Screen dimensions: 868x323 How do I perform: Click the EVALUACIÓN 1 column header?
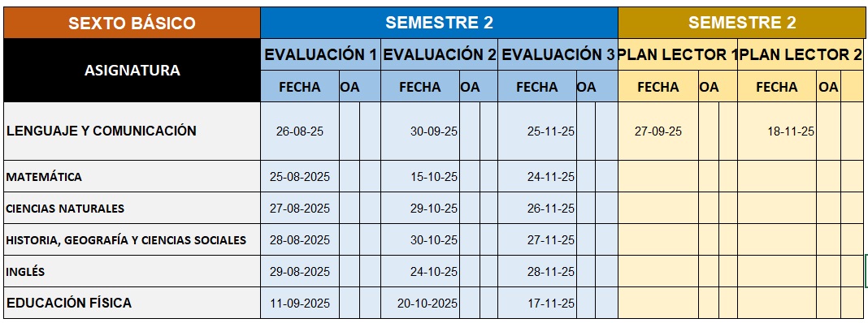[320, 54]
